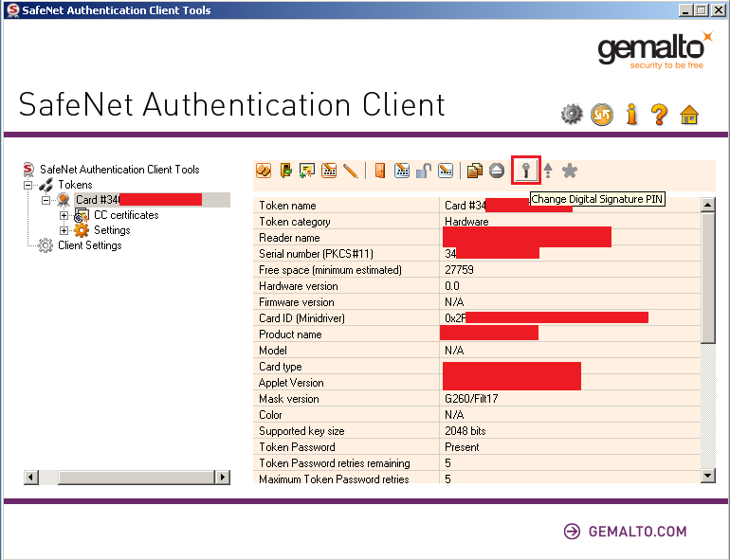Click the tree panel right scroll arrow
Image resolution: width=730 pixels, height=560 pixels.
coord(223,478)
